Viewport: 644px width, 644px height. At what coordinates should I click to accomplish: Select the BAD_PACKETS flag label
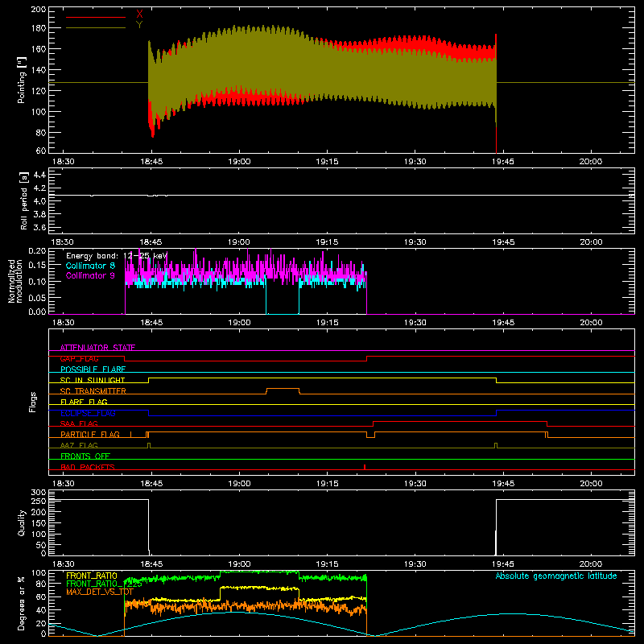coord(88,468)
